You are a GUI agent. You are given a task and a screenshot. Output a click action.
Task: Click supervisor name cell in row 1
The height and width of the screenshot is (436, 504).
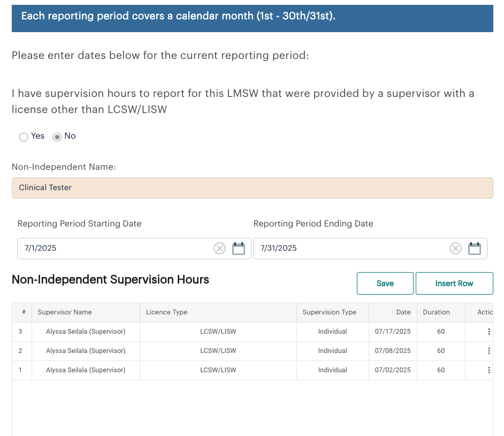coord(86,370)
